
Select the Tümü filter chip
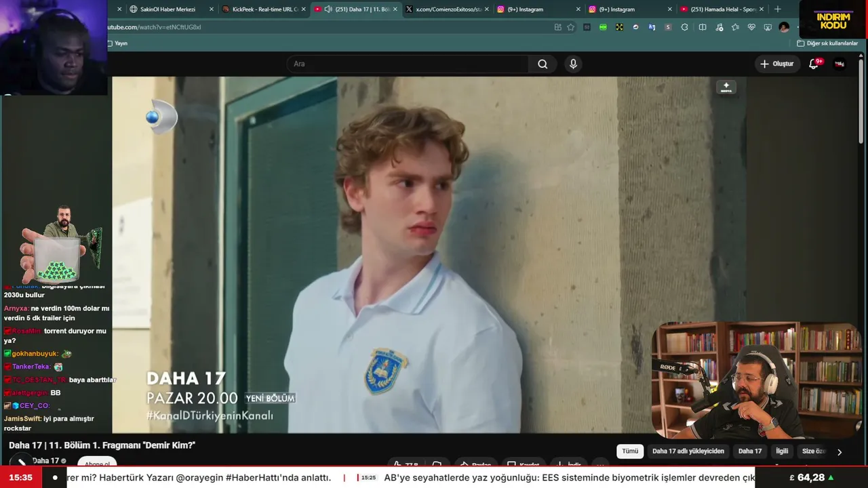(630, 451)
